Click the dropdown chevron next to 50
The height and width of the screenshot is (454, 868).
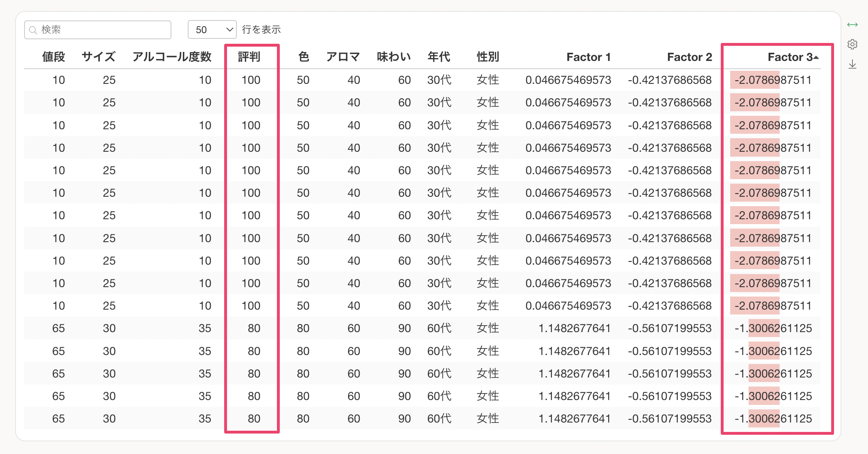click(x=229, y=29)
